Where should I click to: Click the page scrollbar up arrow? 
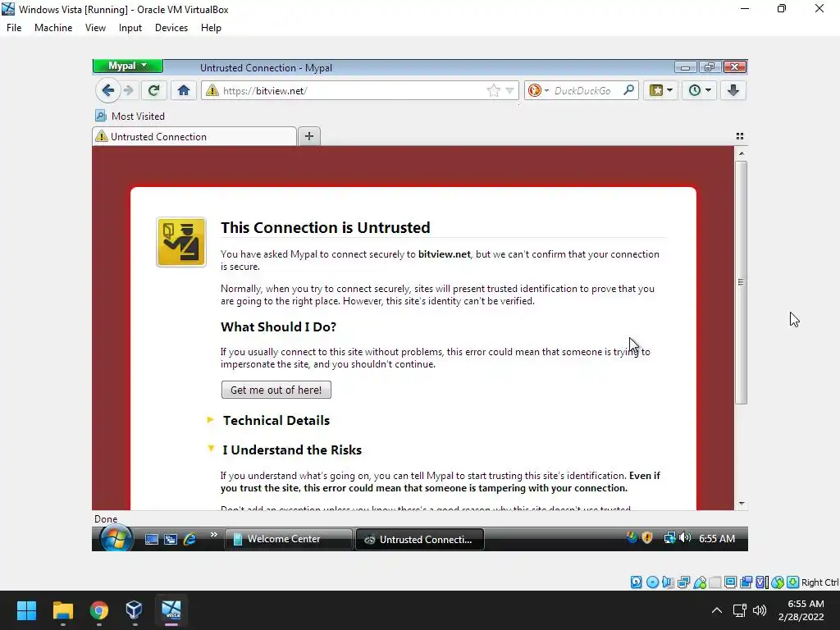click(x=742, y=153)
